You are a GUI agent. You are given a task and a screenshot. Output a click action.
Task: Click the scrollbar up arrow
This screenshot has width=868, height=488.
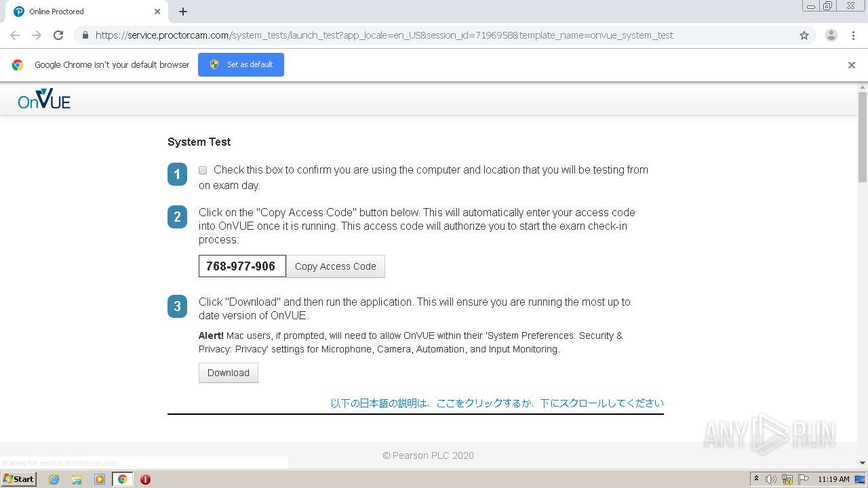pyautogui.click(x=863, y=87)
